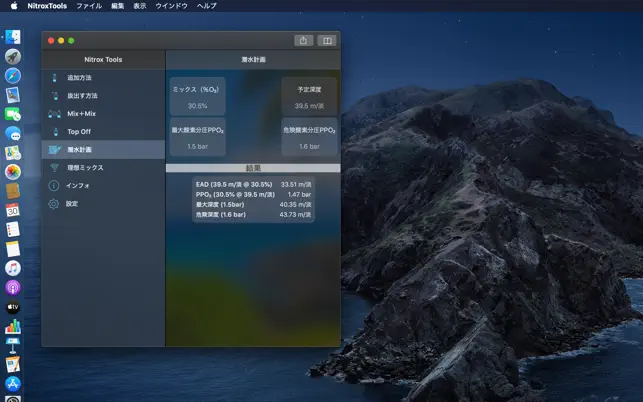Open the Apple menu
This screenshot has height=402, width=643.
[14, 6]
